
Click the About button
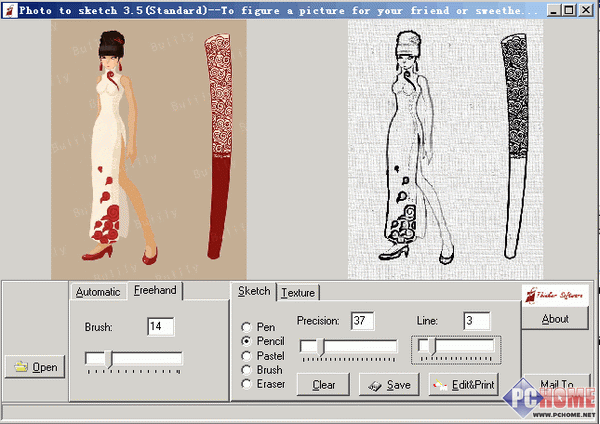coord(555,319)
